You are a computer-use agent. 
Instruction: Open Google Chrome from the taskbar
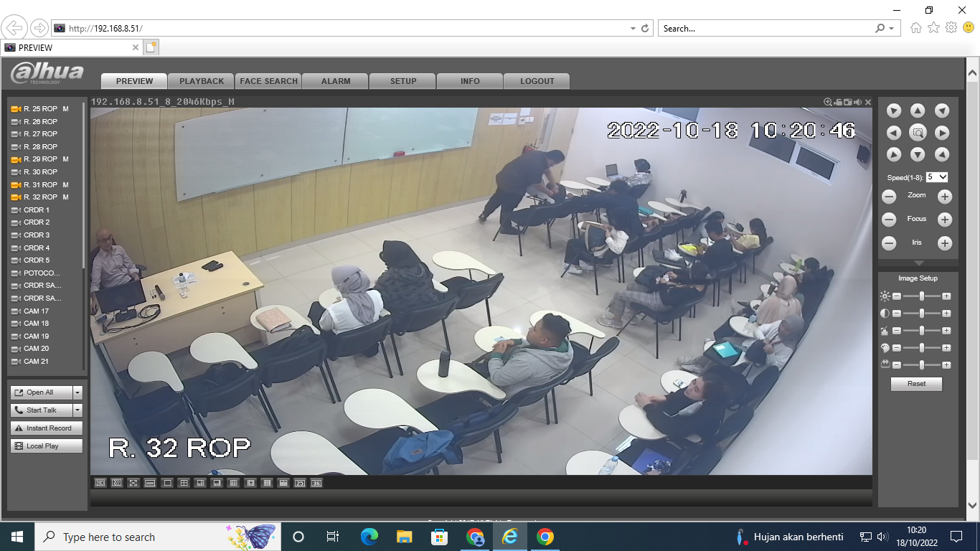[545, 537]
